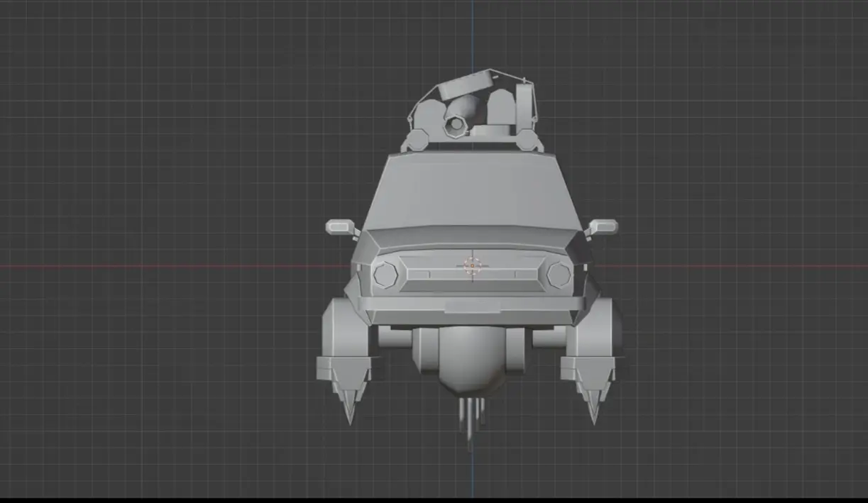Click the 3D cursor at the grille center
Viewport: 868px width, 503px height.
coord(473,265)
